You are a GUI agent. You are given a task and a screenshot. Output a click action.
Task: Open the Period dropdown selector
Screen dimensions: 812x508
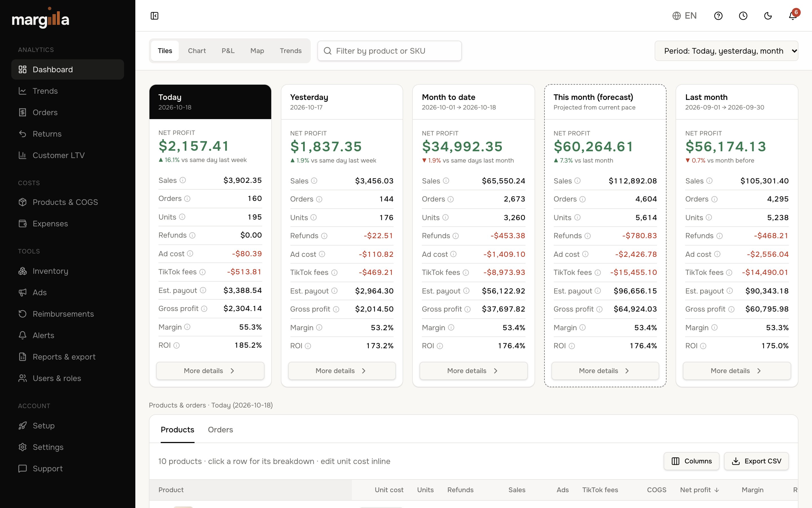pos(726,51)
